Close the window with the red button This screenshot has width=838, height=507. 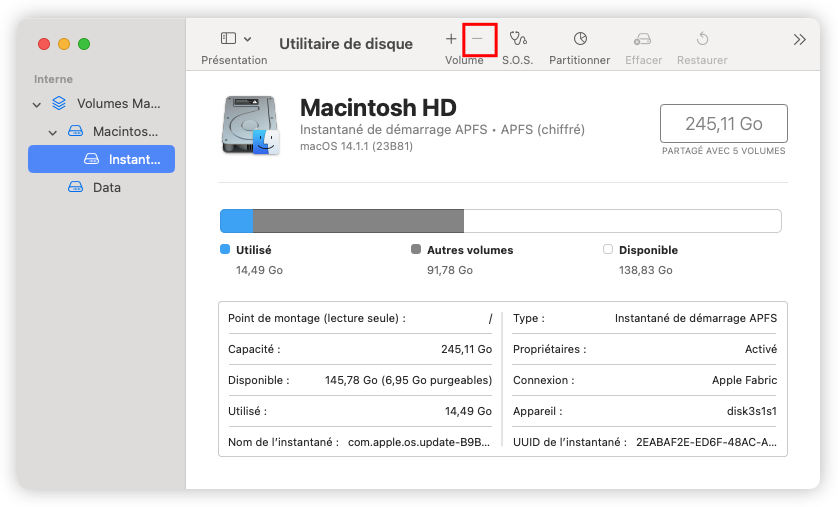44,44
